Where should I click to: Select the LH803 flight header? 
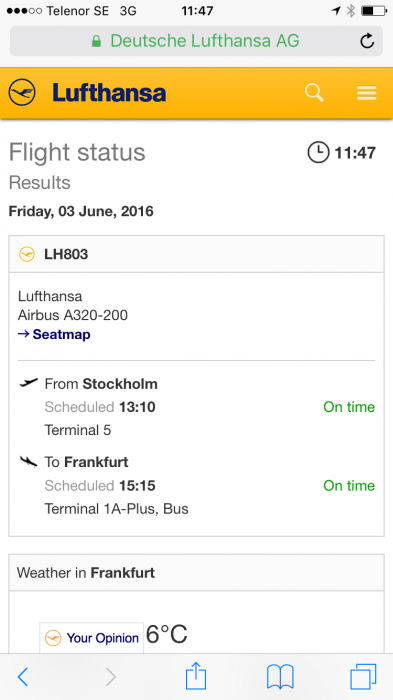click(196, 254)
